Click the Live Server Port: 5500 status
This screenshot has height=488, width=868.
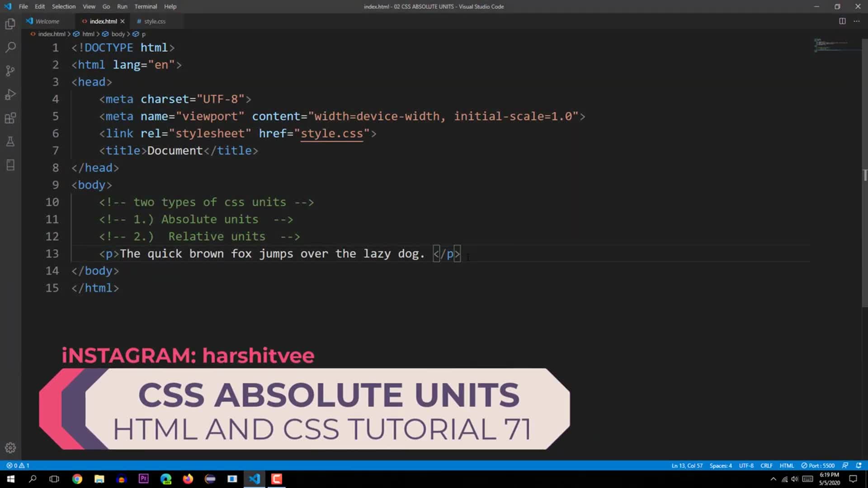pos(818,465)
